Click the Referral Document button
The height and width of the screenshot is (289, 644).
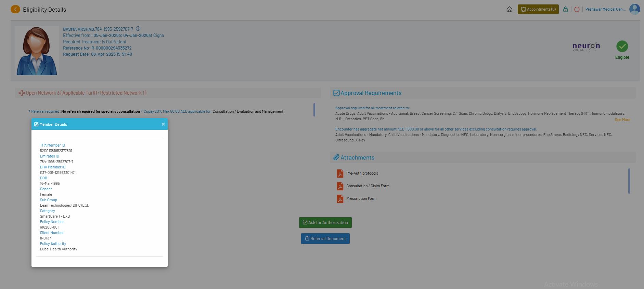tap(325, 238)
